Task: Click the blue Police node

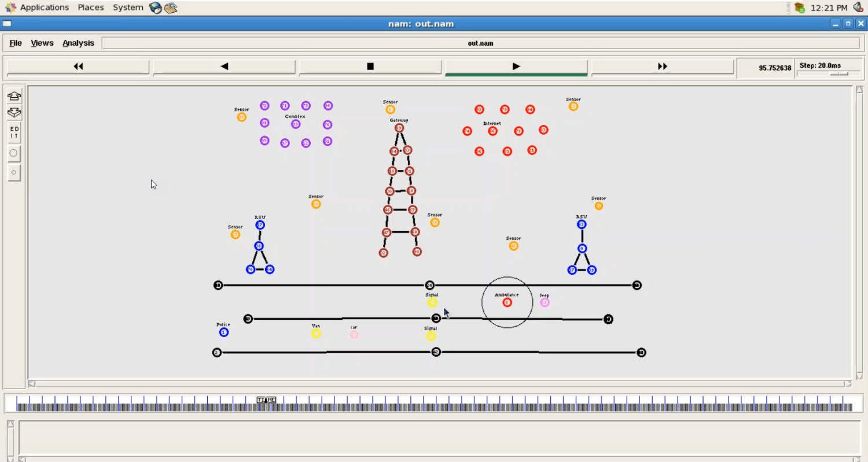Action: click(223, 332)
